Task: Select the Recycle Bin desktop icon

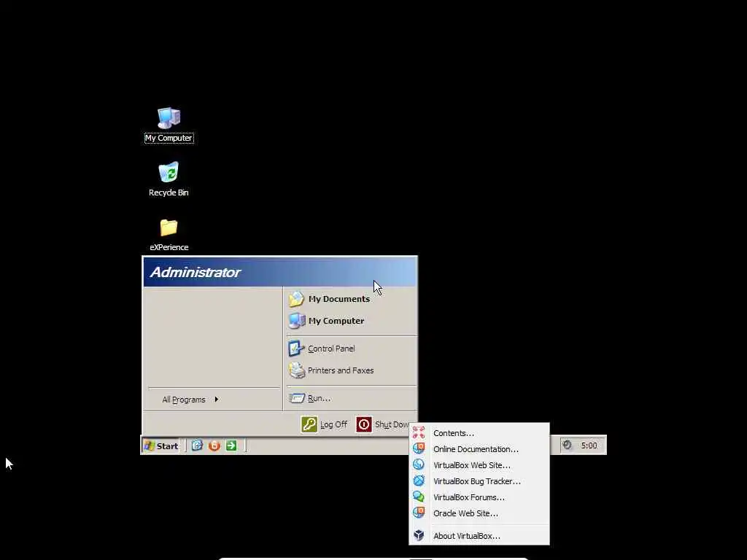Action: pos(169,179)
